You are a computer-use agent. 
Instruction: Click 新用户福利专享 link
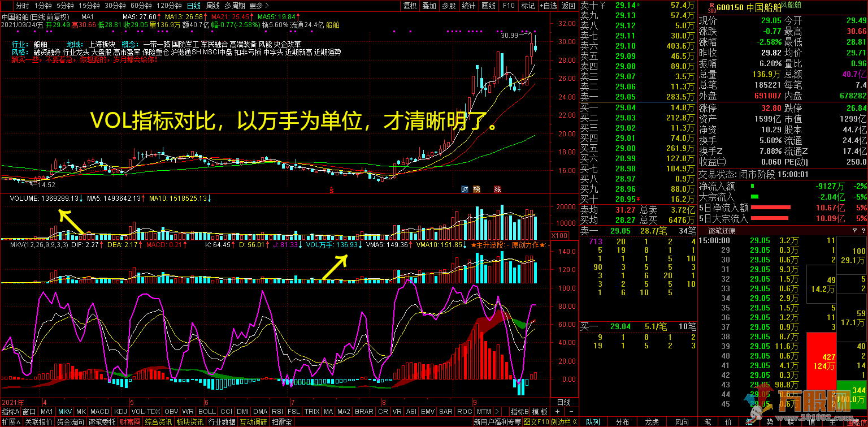(497, 422)
